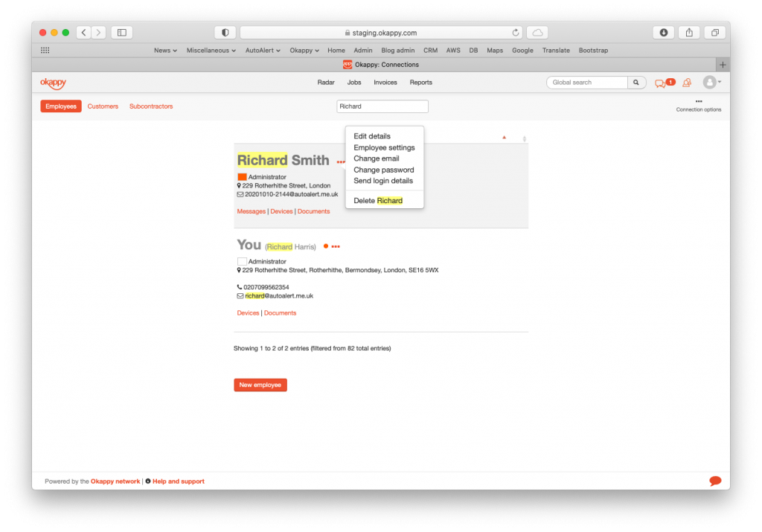
Task: Click the New employee button
Action: pos(260,385)
